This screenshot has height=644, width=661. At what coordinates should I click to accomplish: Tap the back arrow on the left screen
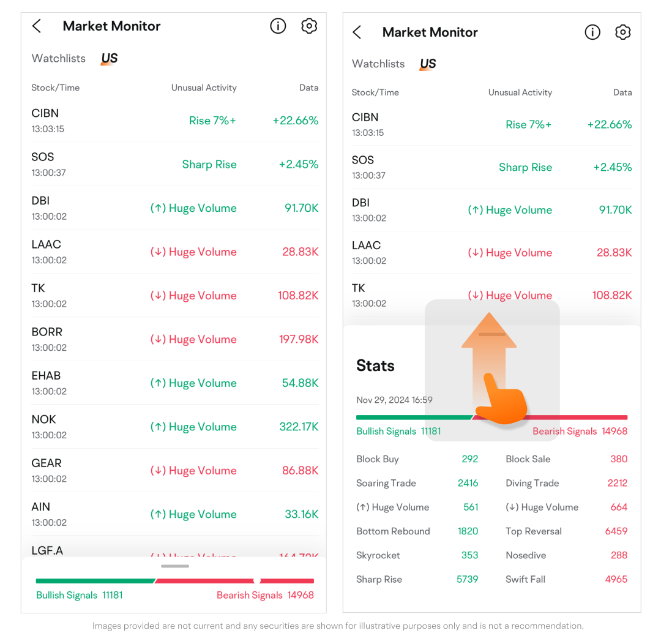click(37, 26)
